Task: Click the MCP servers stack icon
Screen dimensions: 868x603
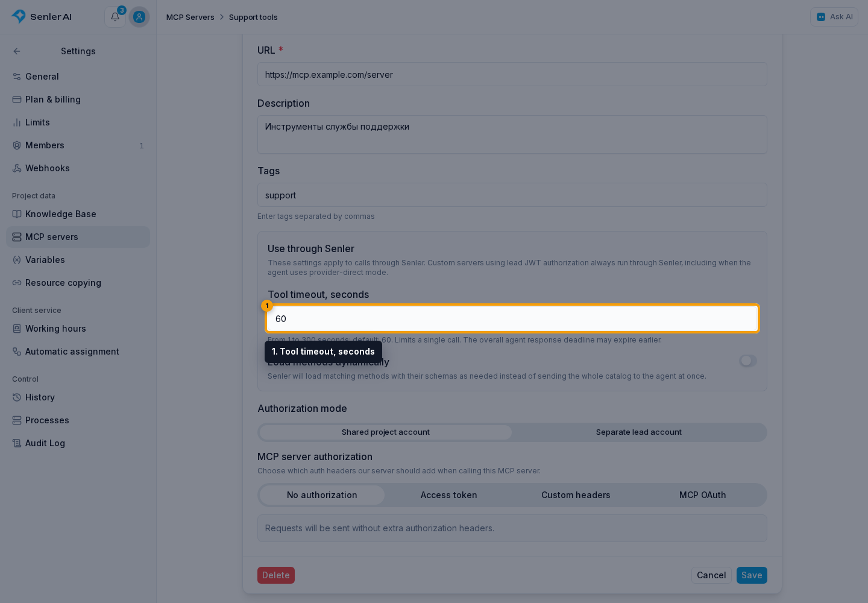Action: (17, 237)
